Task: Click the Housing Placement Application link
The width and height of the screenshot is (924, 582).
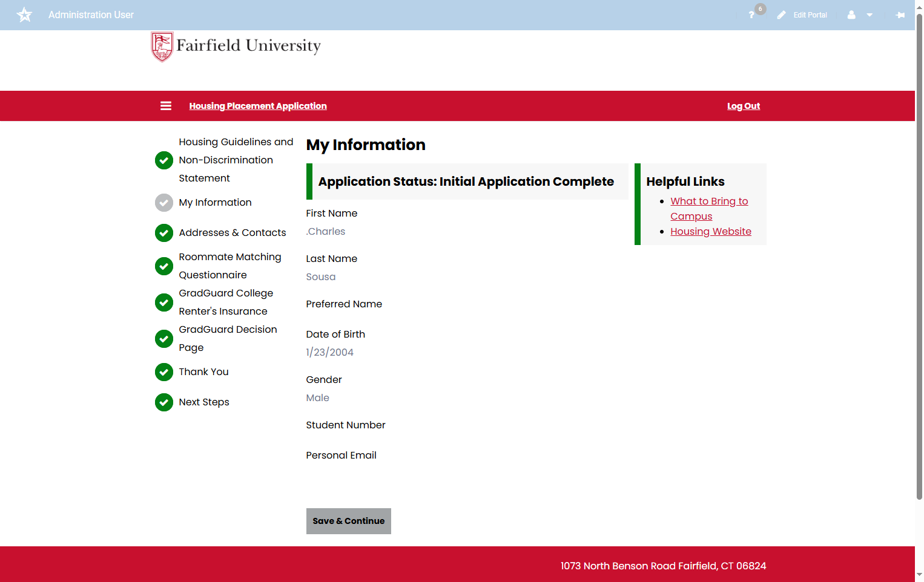Action: 258,106
